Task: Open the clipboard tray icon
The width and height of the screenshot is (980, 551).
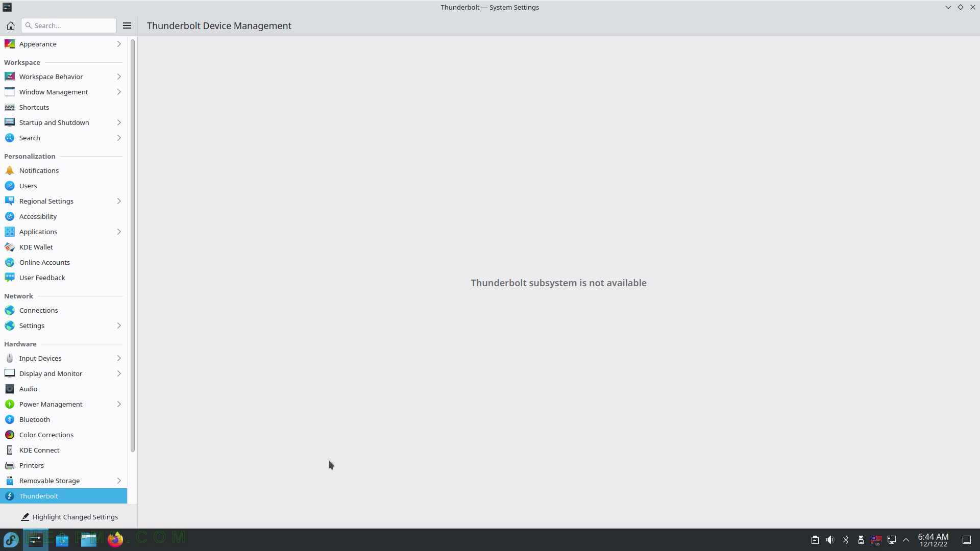Action: (815, 540)
